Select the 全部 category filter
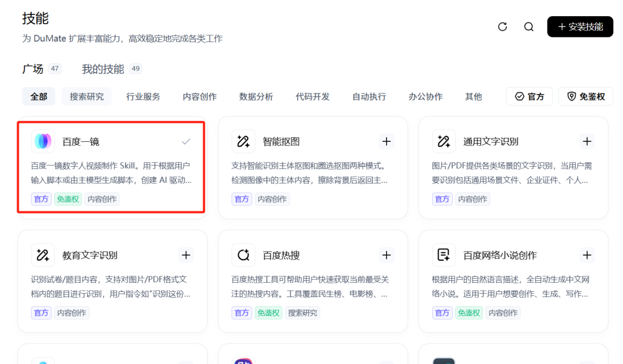Screen dimensions: 623x364 [39, 96]
